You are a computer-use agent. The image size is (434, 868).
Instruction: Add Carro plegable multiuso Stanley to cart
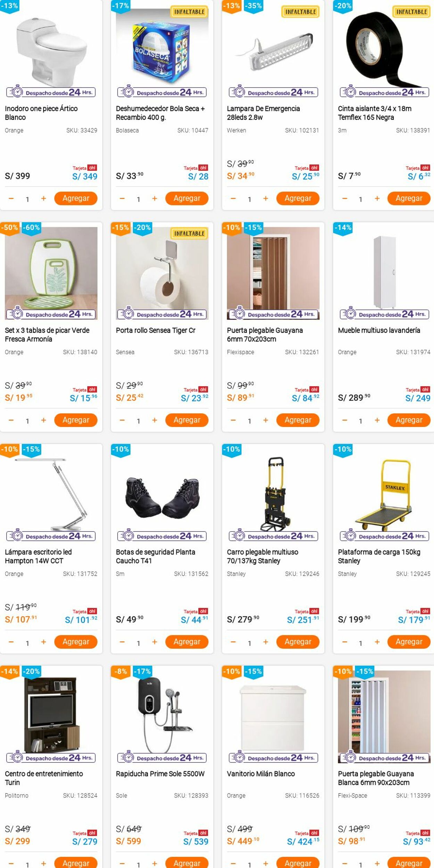[x=298, y=642]
